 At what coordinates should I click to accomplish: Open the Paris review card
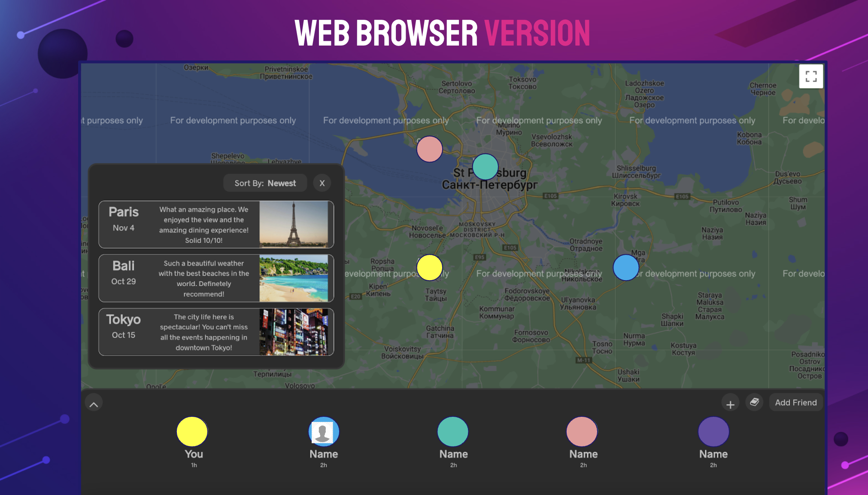[180, 224]
